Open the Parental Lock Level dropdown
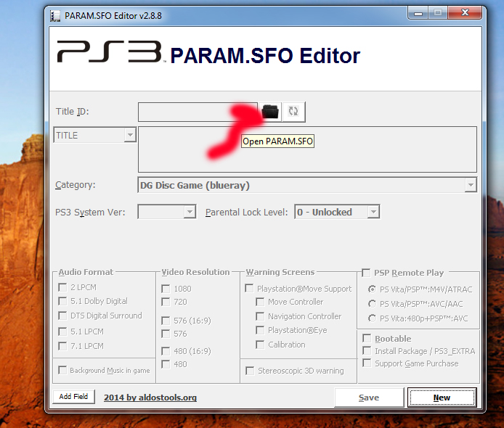 pyautogui.click(x=373, y=213)
